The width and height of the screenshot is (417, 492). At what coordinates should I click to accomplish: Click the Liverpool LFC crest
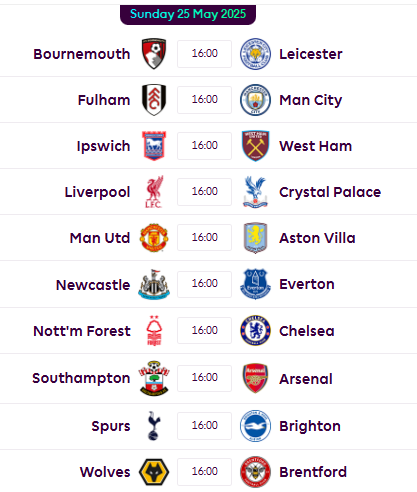point(154,192)
